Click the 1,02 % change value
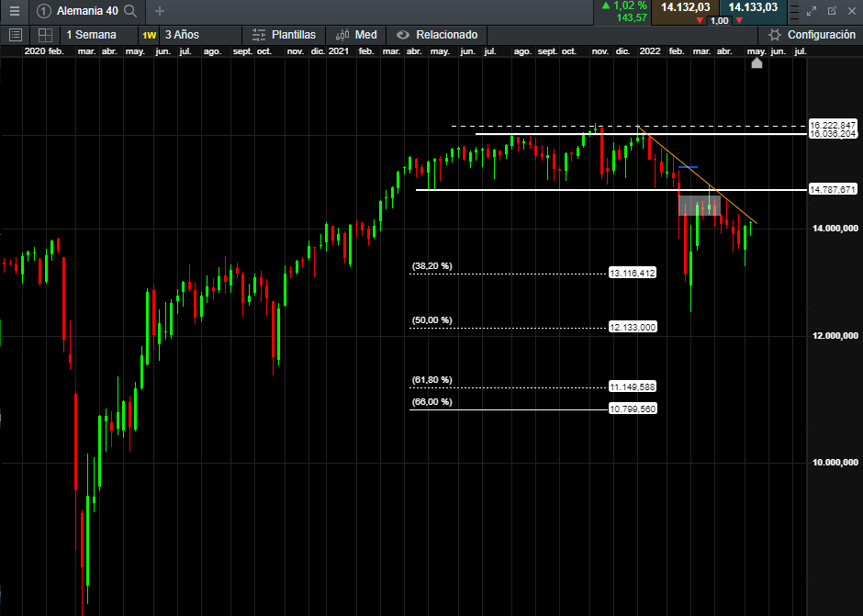Screen dimensions: 863x616 [630, 6]
